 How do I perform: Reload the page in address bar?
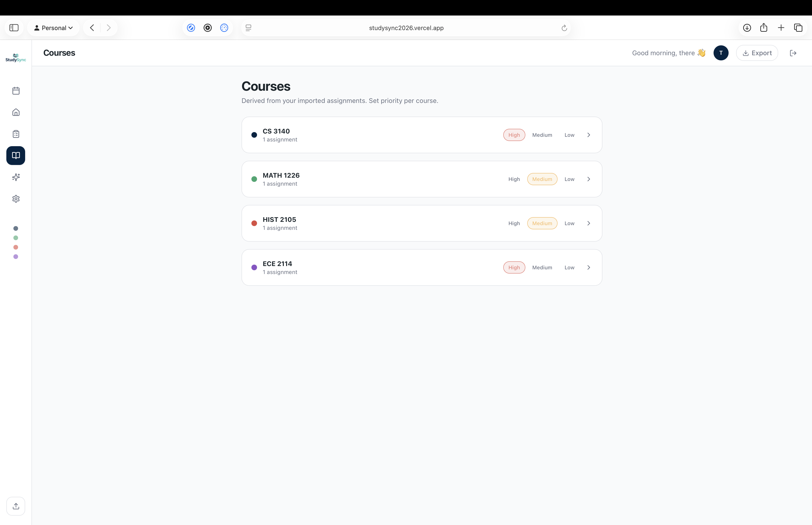[564, 28]
